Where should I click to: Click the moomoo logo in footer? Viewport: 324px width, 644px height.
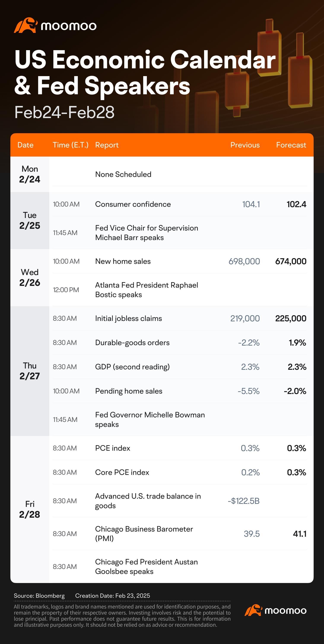coord(276,610)
